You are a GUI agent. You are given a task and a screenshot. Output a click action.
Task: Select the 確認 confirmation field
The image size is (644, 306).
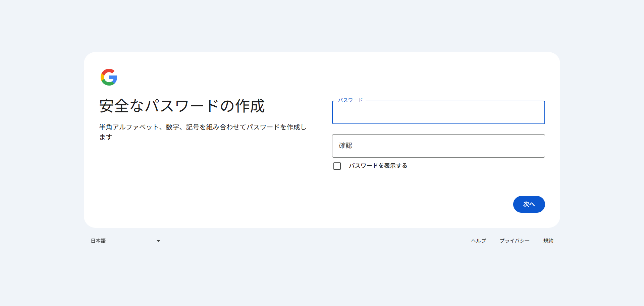coord(438,146)
